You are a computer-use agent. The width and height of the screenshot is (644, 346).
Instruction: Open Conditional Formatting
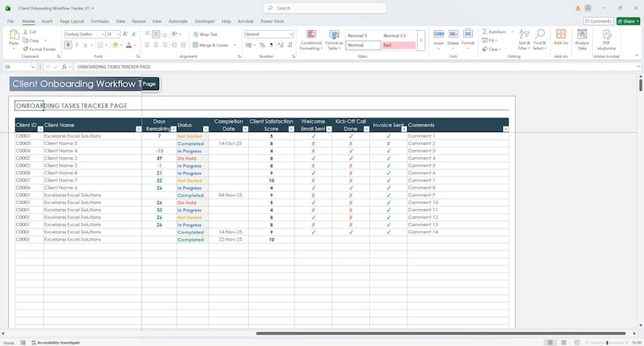[311, 40]
